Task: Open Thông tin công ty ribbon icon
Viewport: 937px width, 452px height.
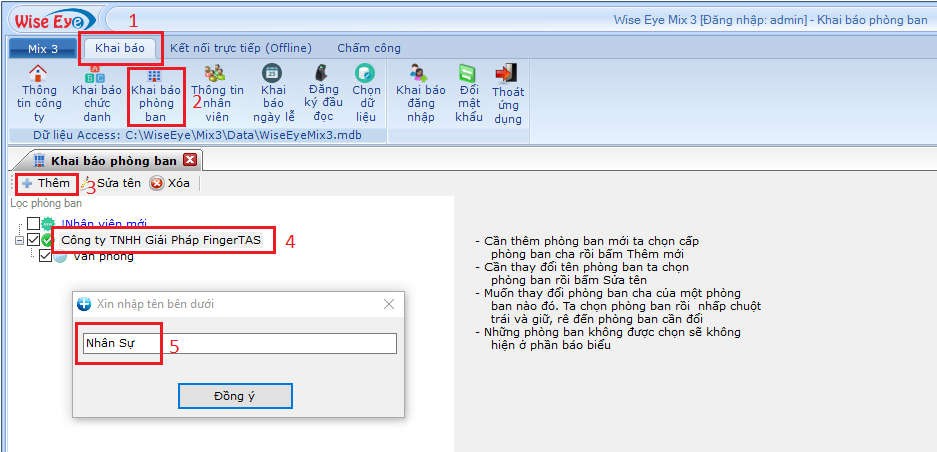Action: pos(39,74)
